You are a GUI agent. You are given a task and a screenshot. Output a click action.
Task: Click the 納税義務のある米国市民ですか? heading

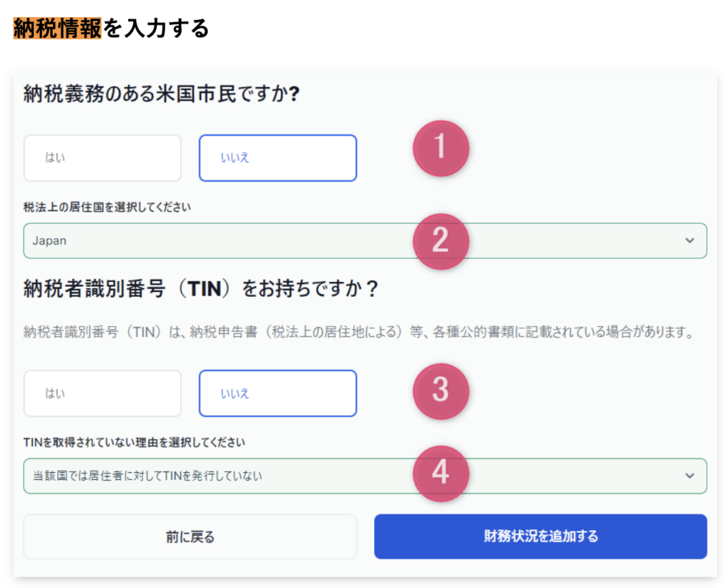[x=162, y=94]
